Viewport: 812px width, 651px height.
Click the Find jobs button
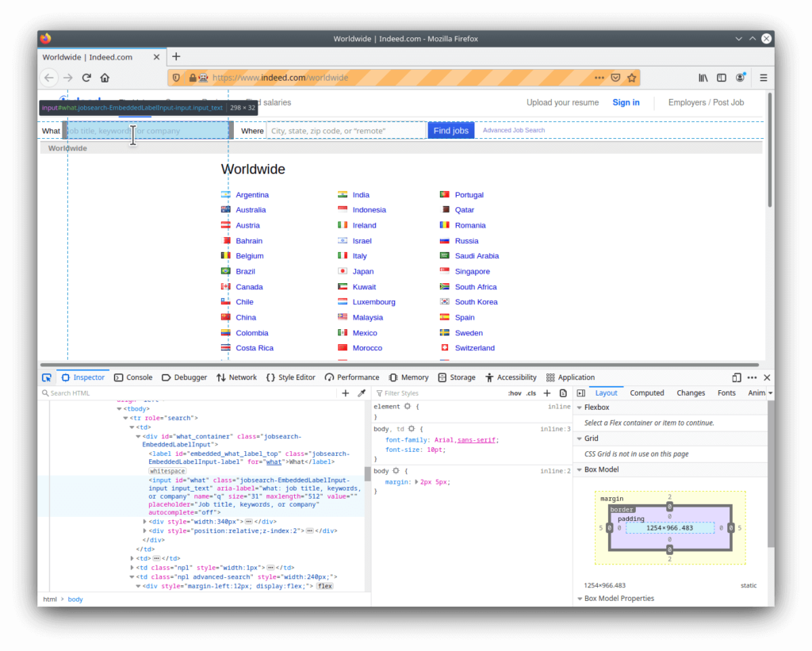(x=451, y=131)
